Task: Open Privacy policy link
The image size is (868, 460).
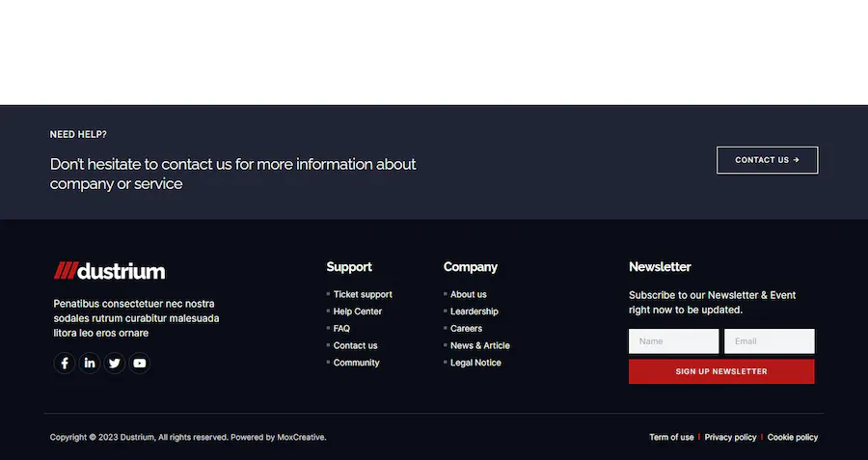Action: click(730, 437)
